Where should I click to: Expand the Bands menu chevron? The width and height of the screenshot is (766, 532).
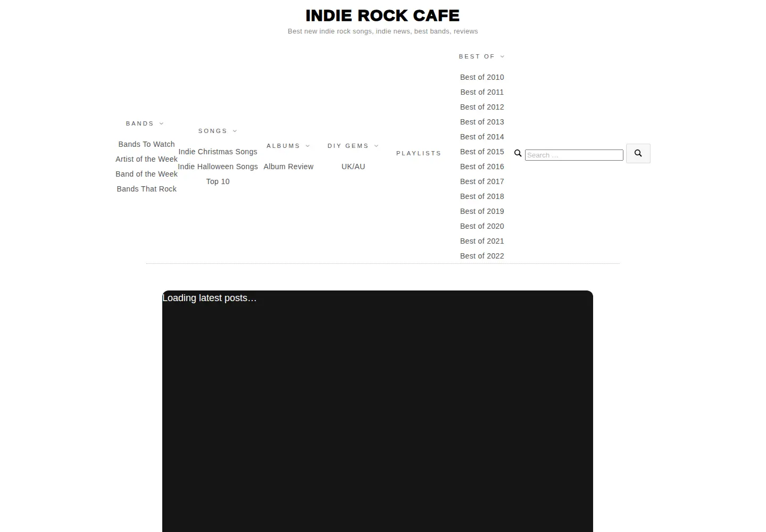[161, 123]
